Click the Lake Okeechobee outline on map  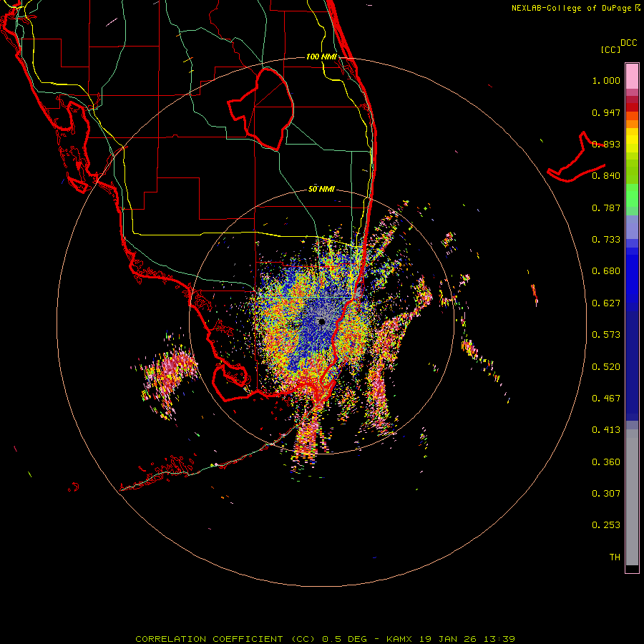point(261,109)
